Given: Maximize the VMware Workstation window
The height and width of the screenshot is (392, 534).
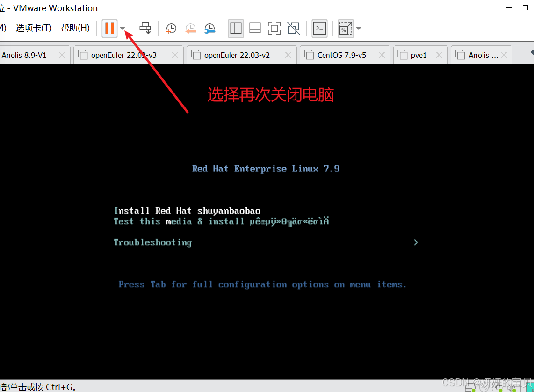Looking at the screenshot, I should click(526, 8).
